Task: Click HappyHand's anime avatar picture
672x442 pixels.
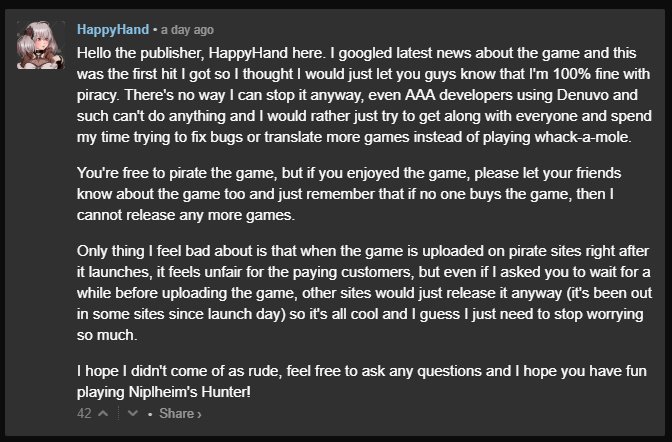Action: tap(42, 45)
